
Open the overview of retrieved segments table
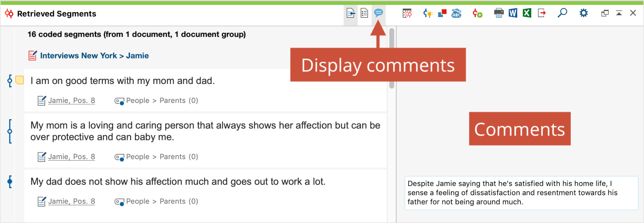click(x=407, y=13)
